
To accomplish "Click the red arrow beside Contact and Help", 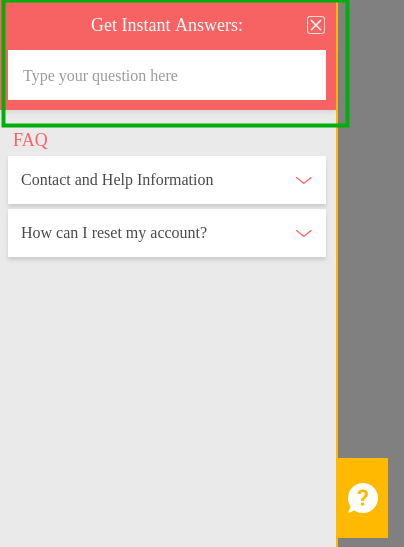I will (304, 180).
